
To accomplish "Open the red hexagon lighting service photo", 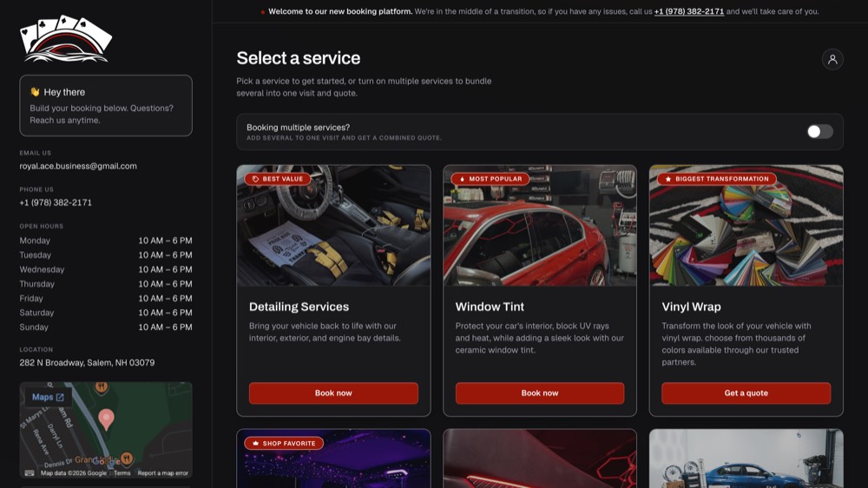I will tap(540, 458).
